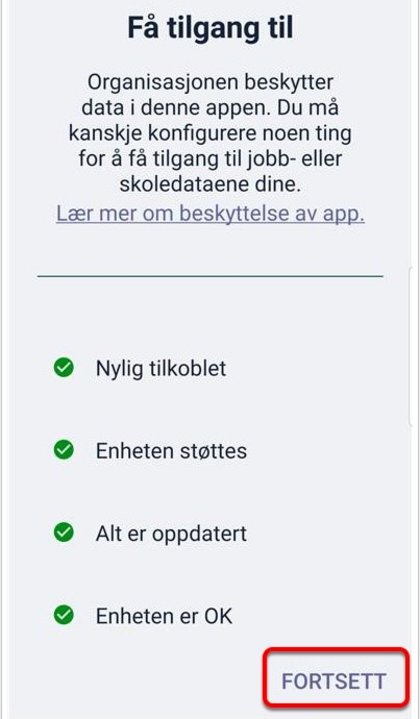Click the Organisasjonen beskytter description line
This screenshot has width=420, height=719.
[x=210, y=83]
